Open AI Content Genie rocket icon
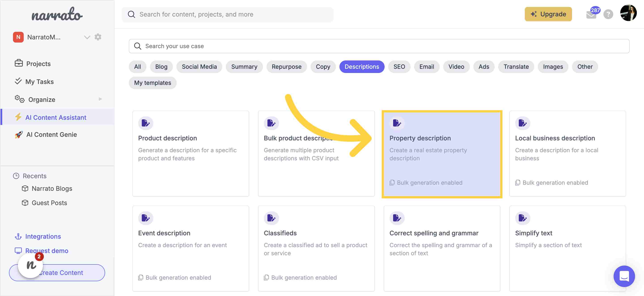 (x=19, y=135)
